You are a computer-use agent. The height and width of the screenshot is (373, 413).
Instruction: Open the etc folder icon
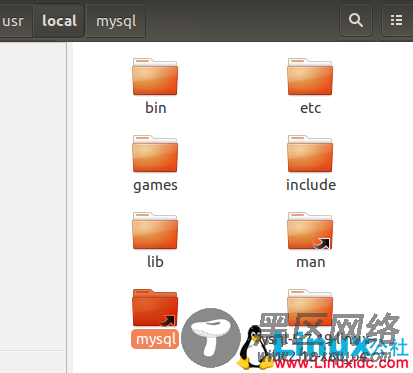click(310, 77)
